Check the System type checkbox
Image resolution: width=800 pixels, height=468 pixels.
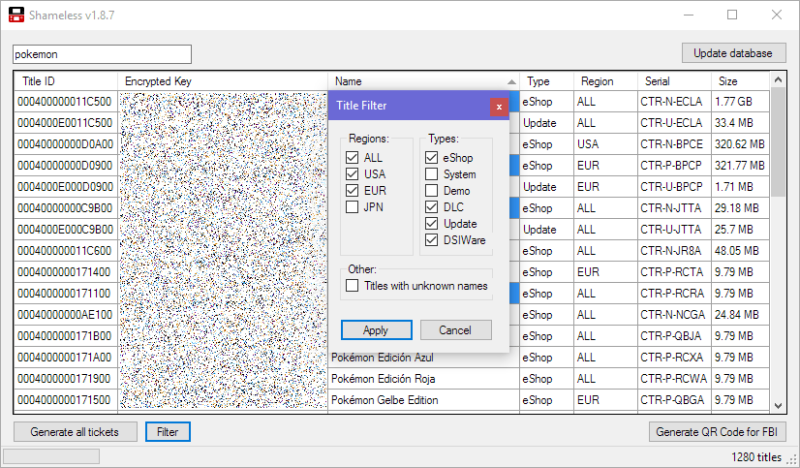tap(432, 174)
